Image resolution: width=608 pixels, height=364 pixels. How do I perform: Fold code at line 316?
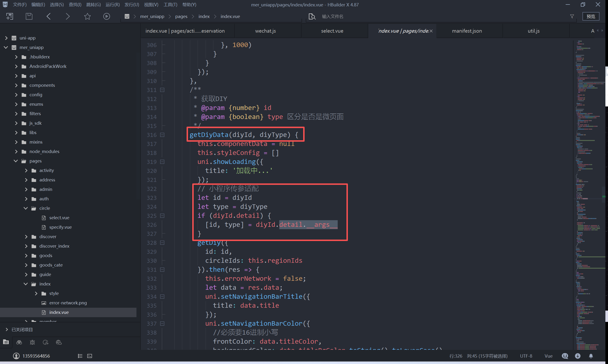tap(162, 135)
